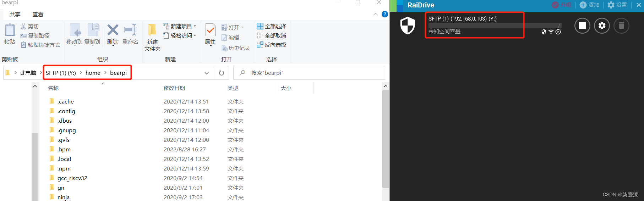Click the SFTP (1) (192.168.0.103) drive entry
This screenshot has width=644, height=201.
[463, 18]
